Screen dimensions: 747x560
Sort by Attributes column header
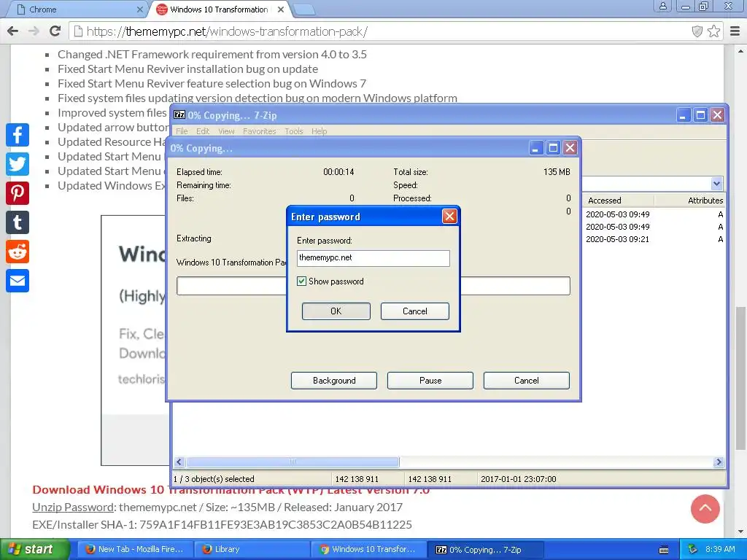690,201
